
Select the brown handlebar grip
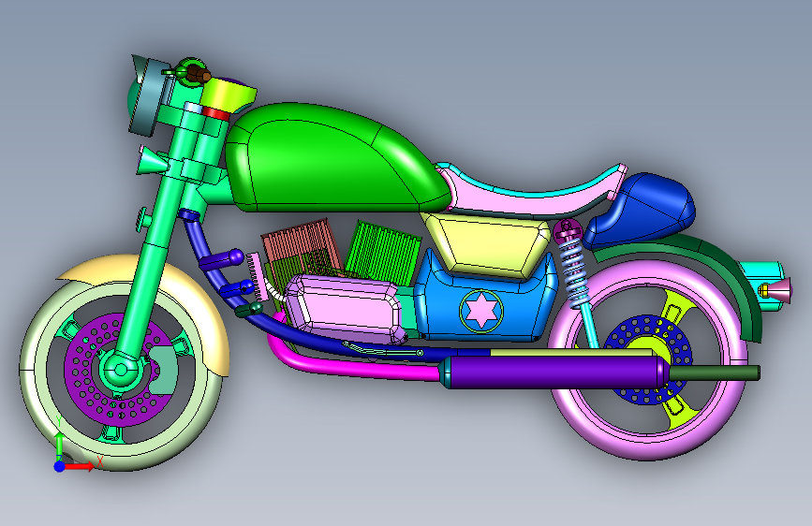(199, 76)
